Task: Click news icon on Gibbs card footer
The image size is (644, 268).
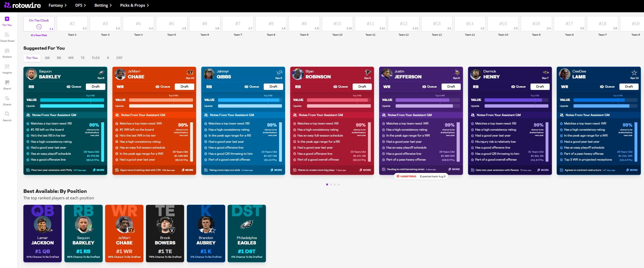Action: [206, 170]
